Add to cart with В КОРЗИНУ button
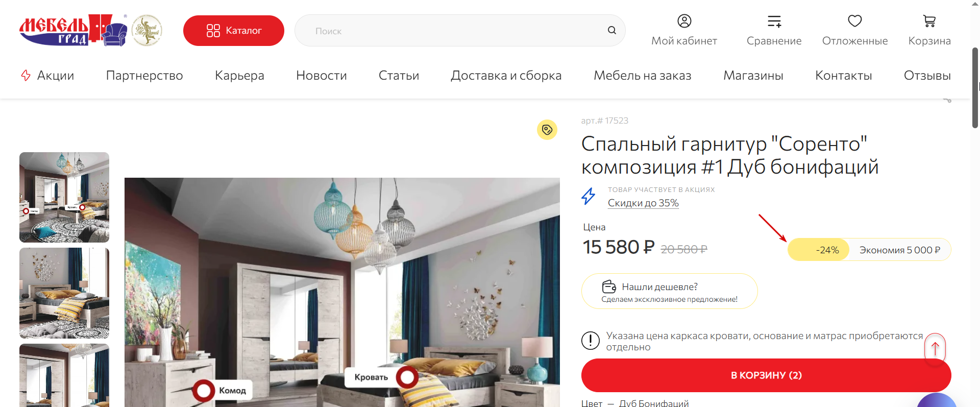The height and width of the screenshot is (407, 980). coord(766,375)
